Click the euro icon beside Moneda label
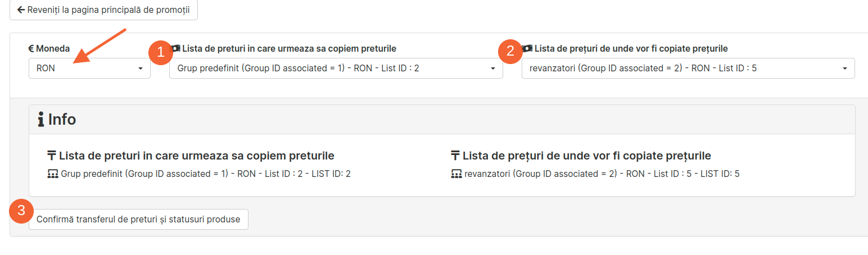The width and height of the screenshot is (868, 255). (x=31, y=49)
